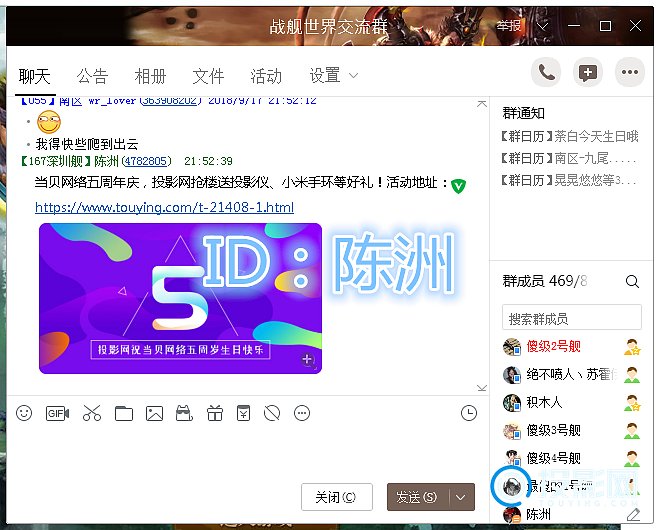Open the touying.com t-21408 link
This screenshot has width=660, height=530.
click(x=165, y=208)
